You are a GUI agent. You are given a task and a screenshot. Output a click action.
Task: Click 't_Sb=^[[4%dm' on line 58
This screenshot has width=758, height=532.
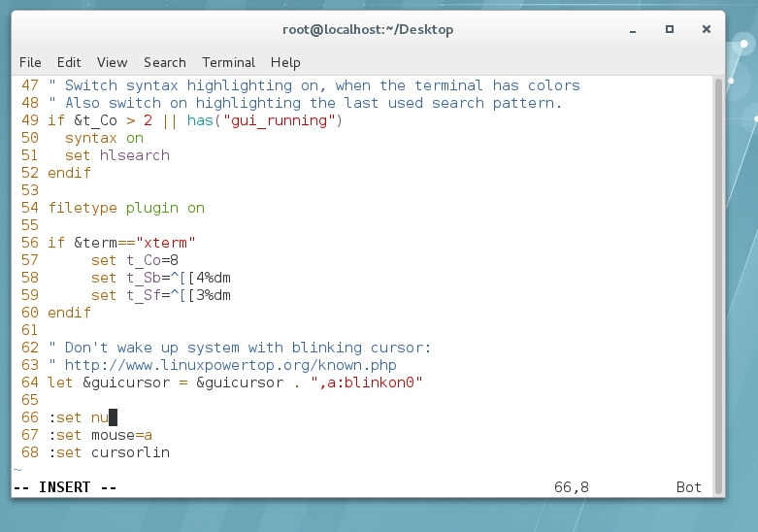[179, 278]
